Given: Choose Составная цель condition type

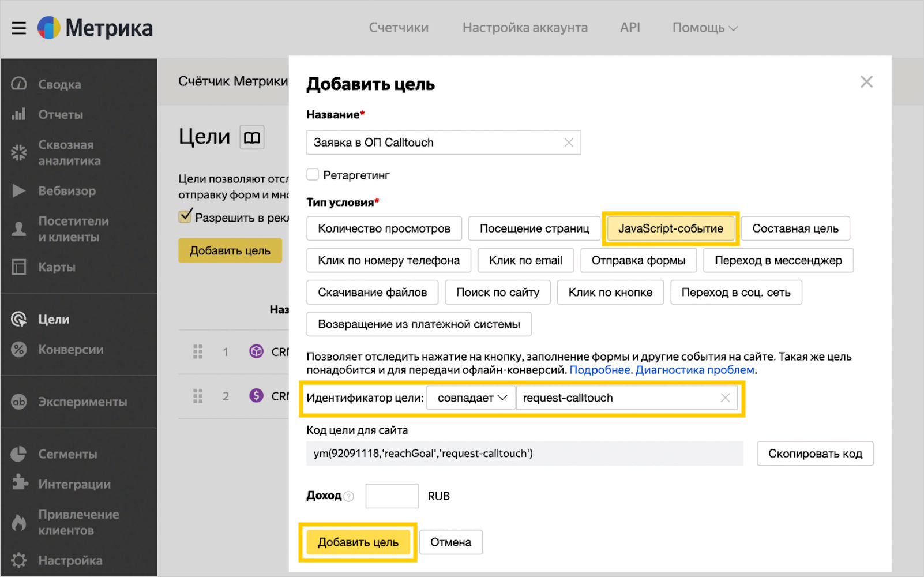Looking at the screenshot, I should pyautogui.click(x=795, y=228).
